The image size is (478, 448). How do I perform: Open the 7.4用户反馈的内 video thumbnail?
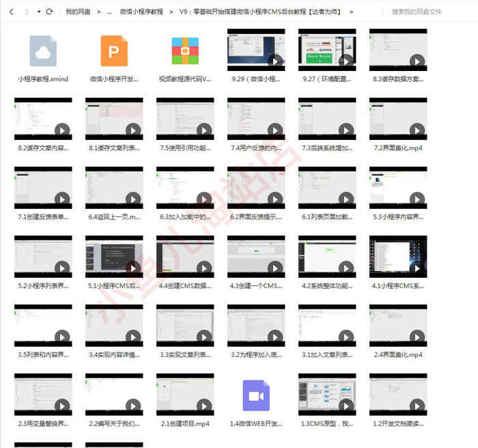[256, 119]
